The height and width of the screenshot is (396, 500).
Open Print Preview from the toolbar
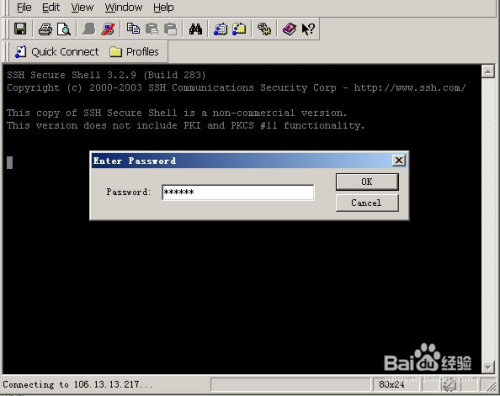[64, 29]
